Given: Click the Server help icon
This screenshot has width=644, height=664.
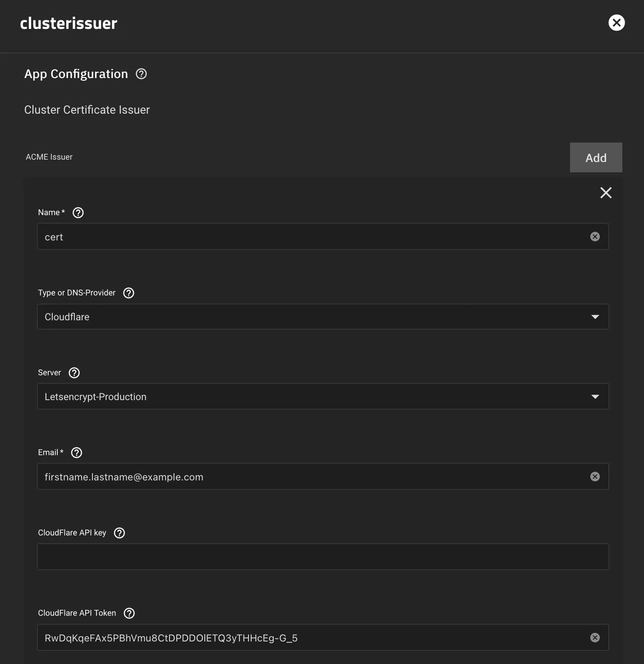Looking at the screenshot, I should pos(74,373).
